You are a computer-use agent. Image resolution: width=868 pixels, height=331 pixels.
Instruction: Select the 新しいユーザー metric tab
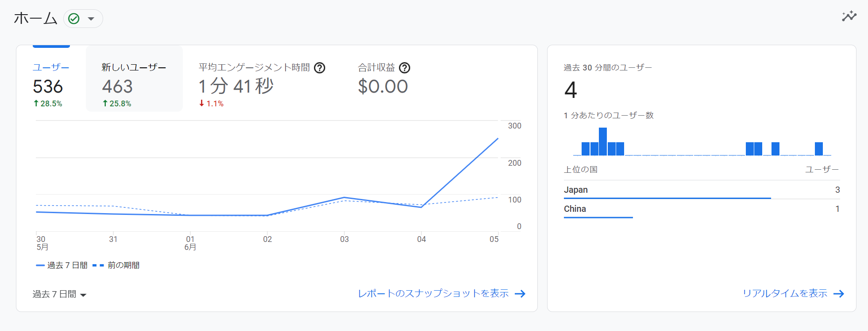pos(134,79)
